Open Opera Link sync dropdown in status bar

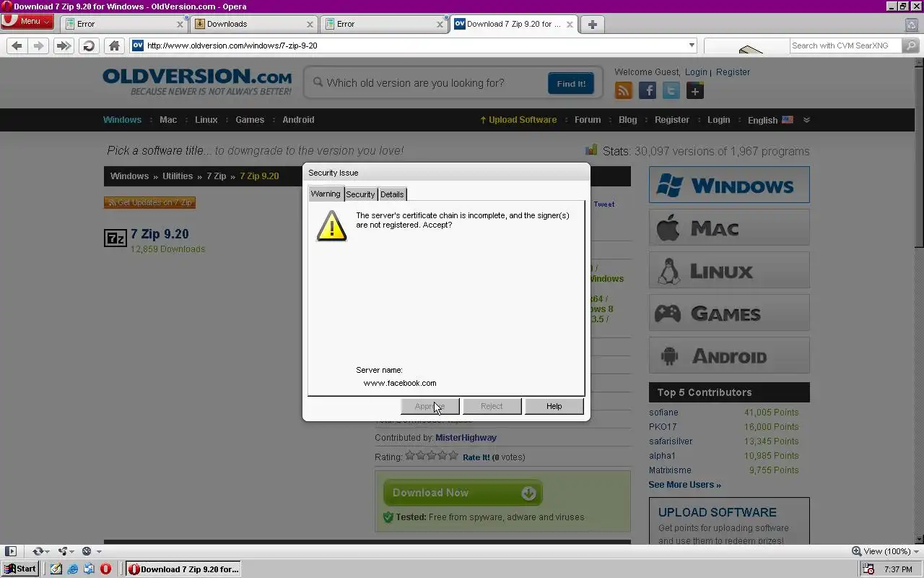coord(40,551)
